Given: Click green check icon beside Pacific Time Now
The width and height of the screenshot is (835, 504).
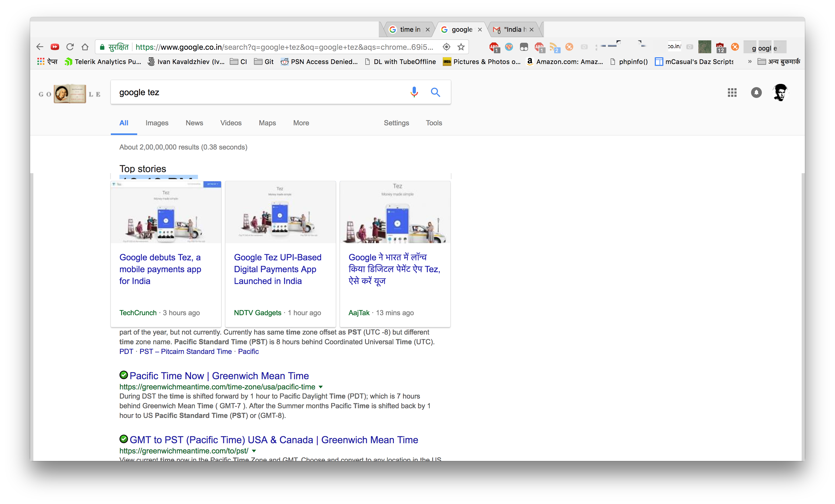Looking at the screenshot, I should 124,375.
